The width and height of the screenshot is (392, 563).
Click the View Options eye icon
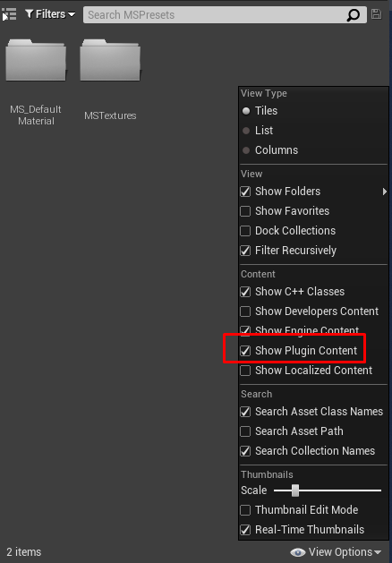click(298, 552)
